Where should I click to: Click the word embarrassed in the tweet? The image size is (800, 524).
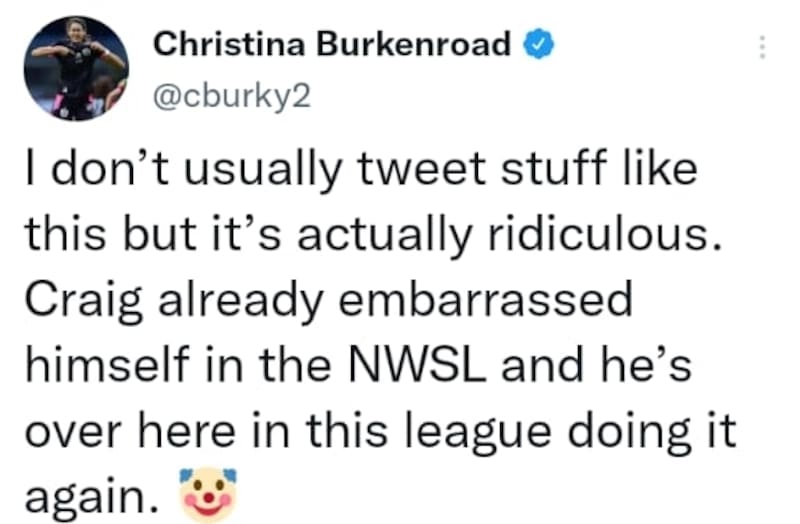pyautogui.click(x=485, y=300)
